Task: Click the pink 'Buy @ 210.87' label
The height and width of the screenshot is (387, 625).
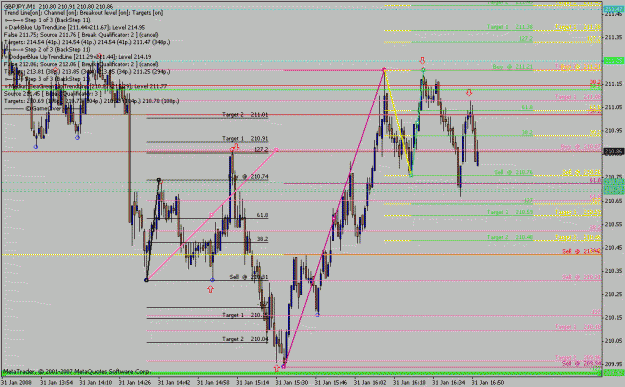Action: click(581, 147)
